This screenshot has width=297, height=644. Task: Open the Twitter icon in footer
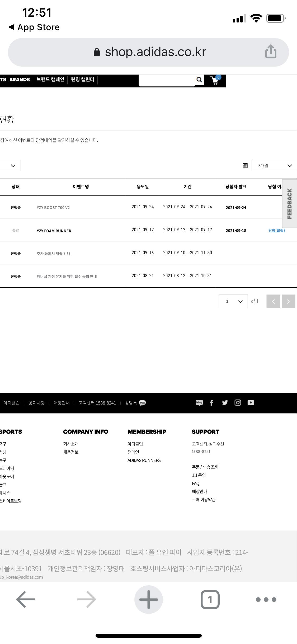click(225, 403)
